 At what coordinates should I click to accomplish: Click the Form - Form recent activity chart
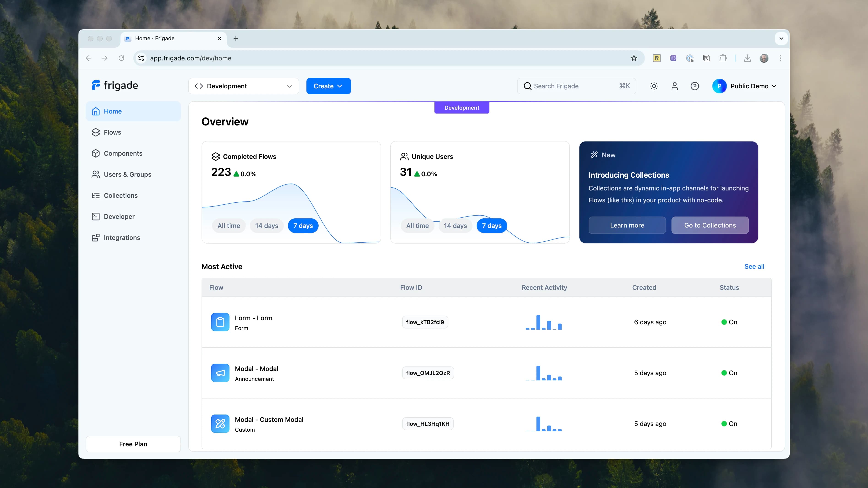pos(543,322)
